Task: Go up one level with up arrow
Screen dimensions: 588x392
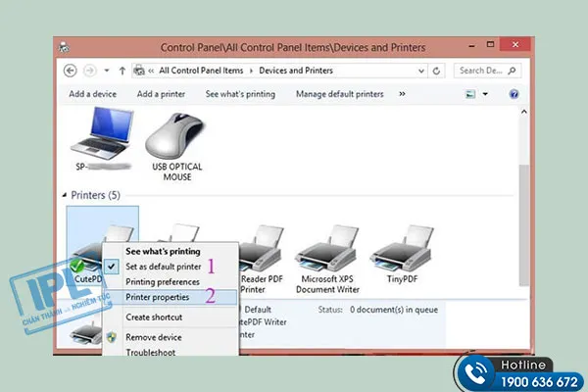Action: click(122, 71)
